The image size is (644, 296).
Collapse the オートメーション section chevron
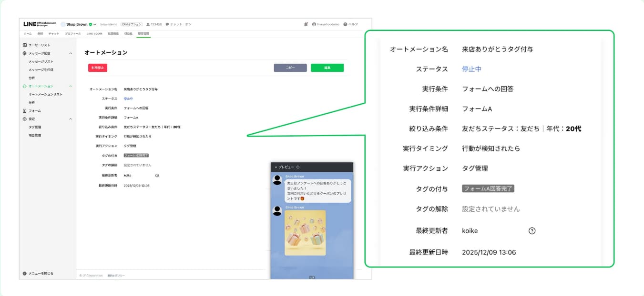click(x=71, y=86)
